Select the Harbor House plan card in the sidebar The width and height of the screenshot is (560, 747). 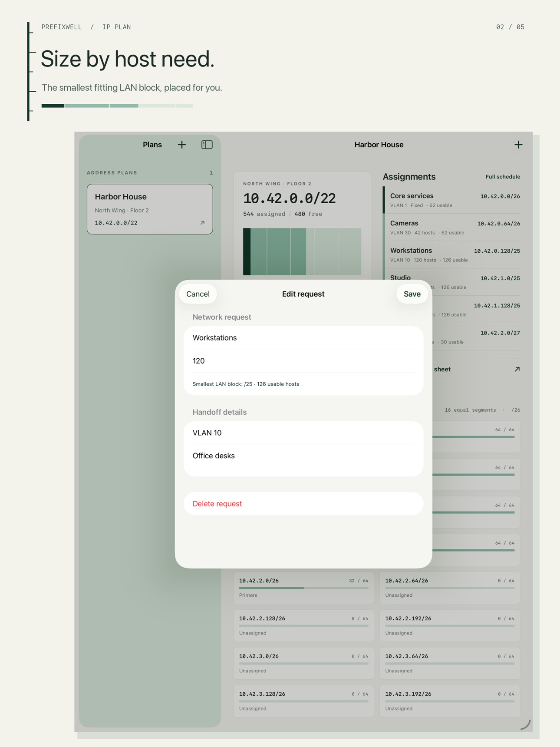click(x=150, y=209)
